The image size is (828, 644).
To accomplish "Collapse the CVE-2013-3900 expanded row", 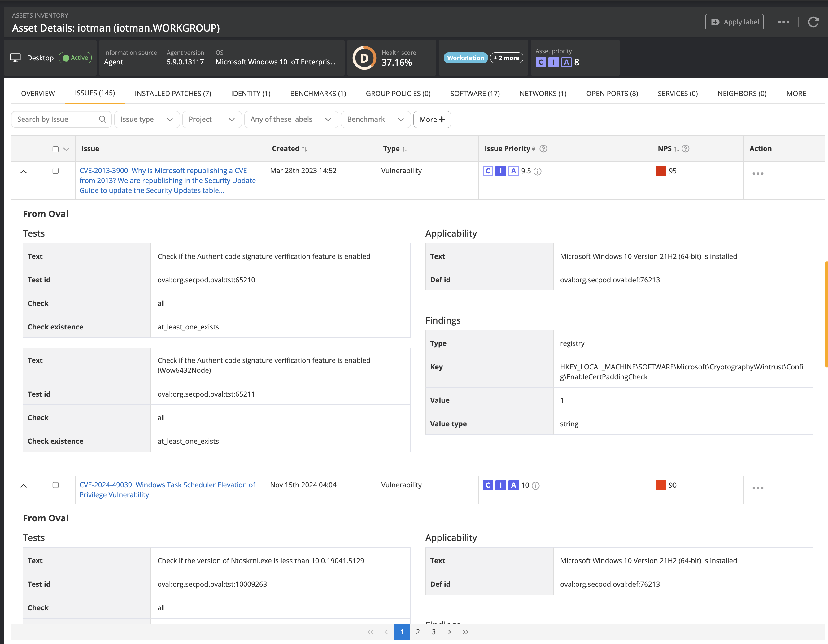I will [x=24, y=172].
